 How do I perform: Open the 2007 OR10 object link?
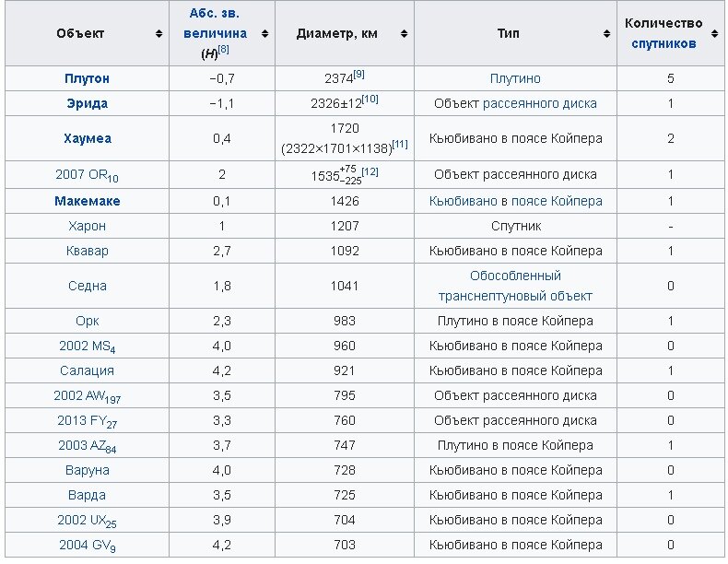(x=87, y=175)
